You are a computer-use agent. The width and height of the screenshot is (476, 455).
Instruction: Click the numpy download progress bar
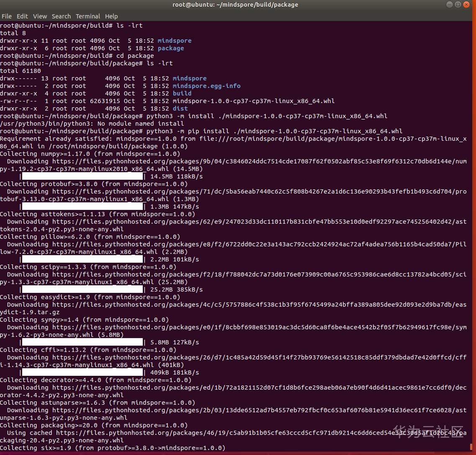pyautogui.click(x=82, y=176)
